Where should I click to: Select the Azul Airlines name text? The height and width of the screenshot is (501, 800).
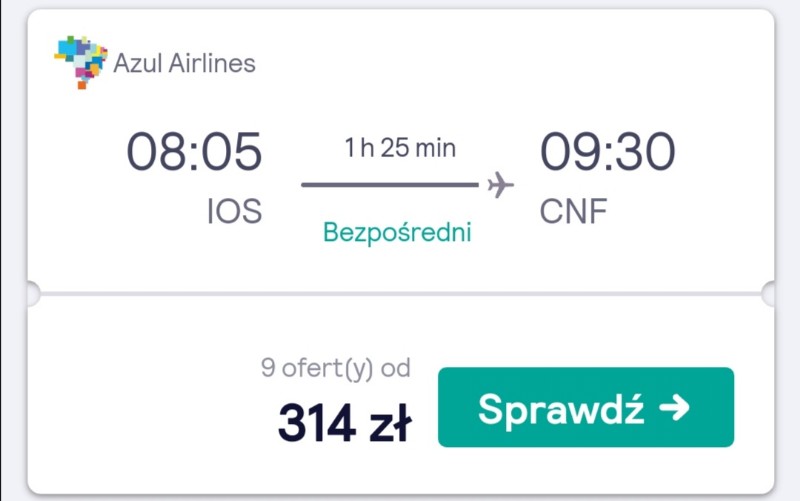(x=184, y=64)
